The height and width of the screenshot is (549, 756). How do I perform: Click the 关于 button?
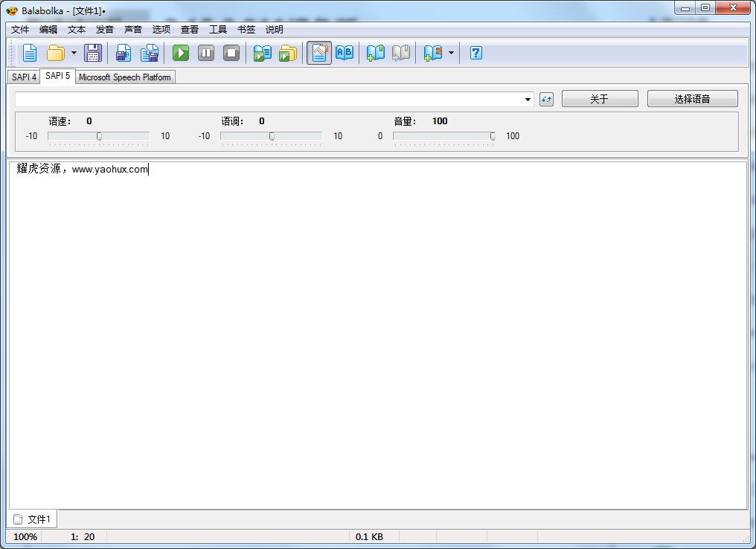click(x=599, y=99)
